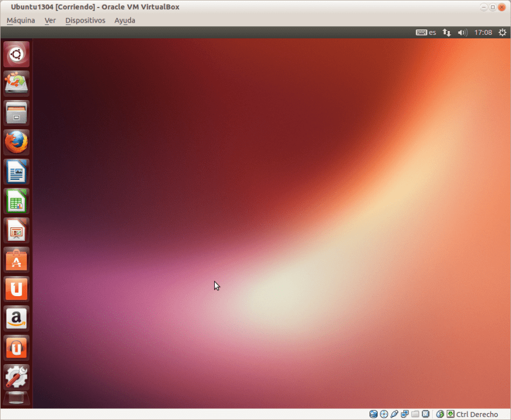Viewport: 511px width, 420px height.
Task: Open the Ubuntu Dash home launcher
Action: click(x=16, y=54)
